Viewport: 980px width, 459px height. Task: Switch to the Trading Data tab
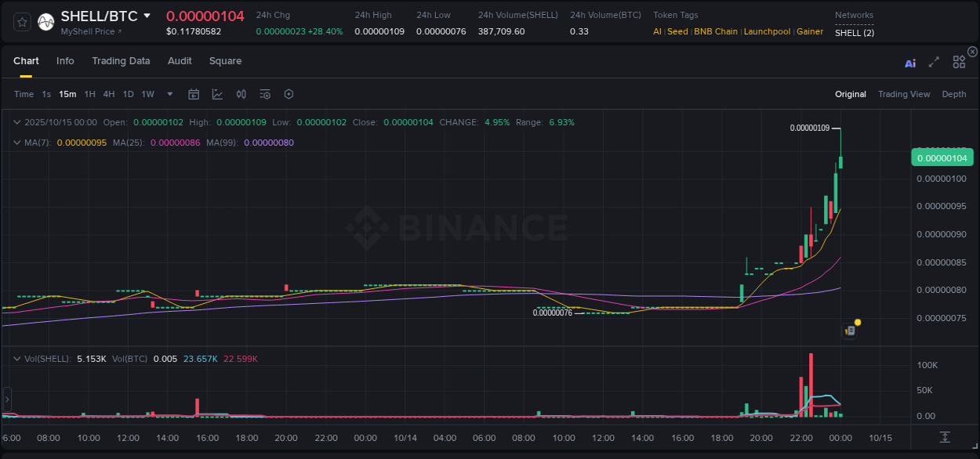click(x=121, y=61)
